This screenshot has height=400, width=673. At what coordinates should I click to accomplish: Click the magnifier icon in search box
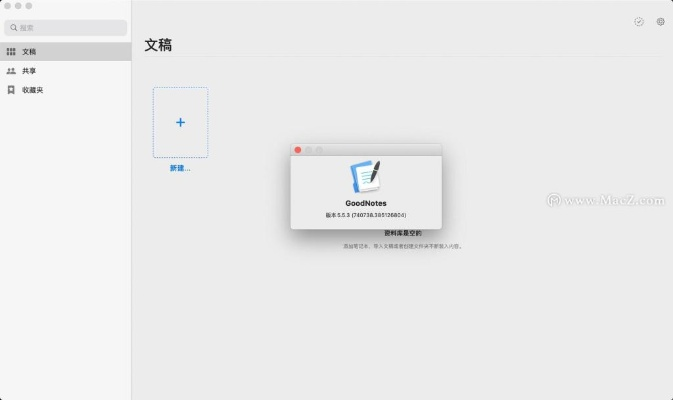pos(14,28)
